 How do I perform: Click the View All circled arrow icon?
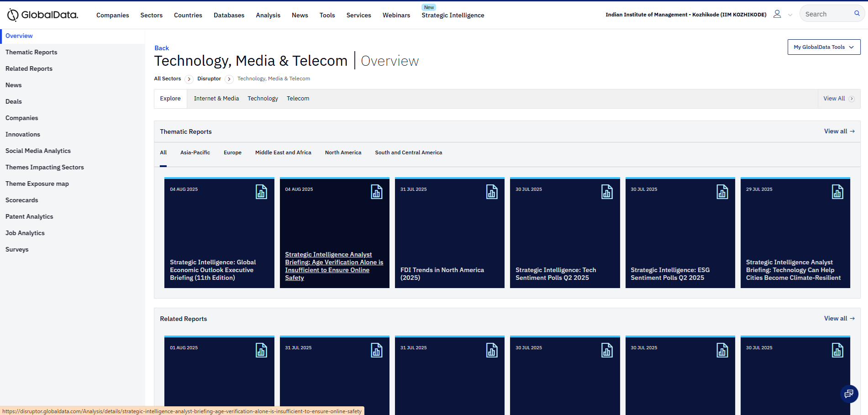coord(852,99)
